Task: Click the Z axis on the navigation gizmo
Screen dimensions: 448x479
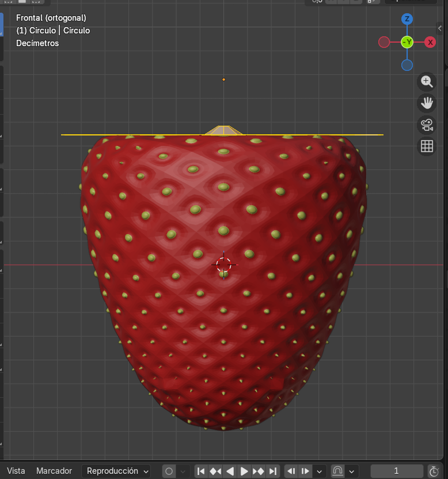Action: pyautogui.click(x=407, y=19)
